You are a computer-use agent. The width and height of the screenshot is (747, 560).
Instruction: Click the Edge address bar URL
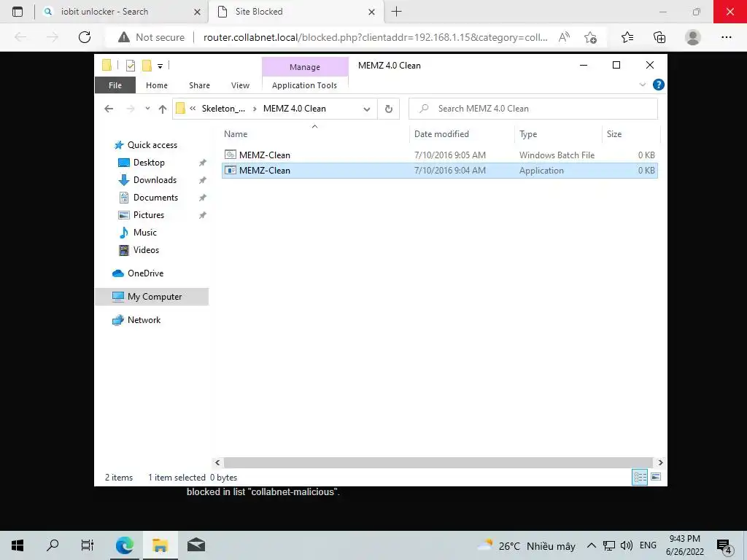pyautogui.click(x=376, y=37)
